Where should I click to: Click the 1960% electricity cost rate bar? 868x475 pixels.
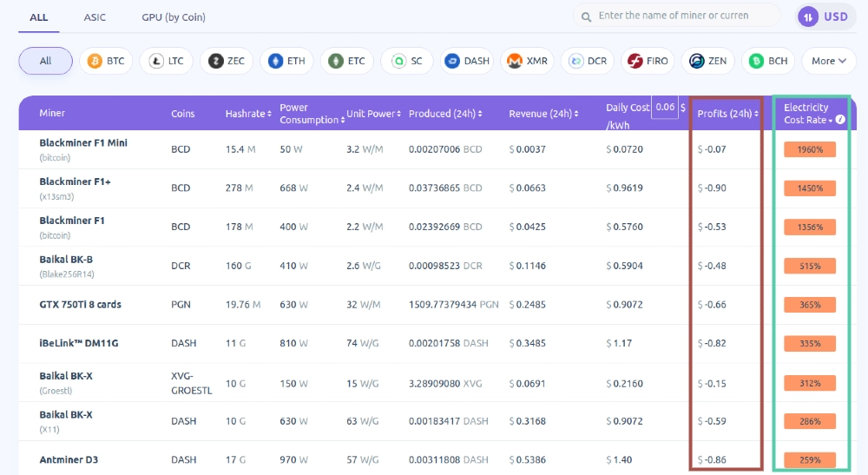pyautogui.click(x=810, y=149)
